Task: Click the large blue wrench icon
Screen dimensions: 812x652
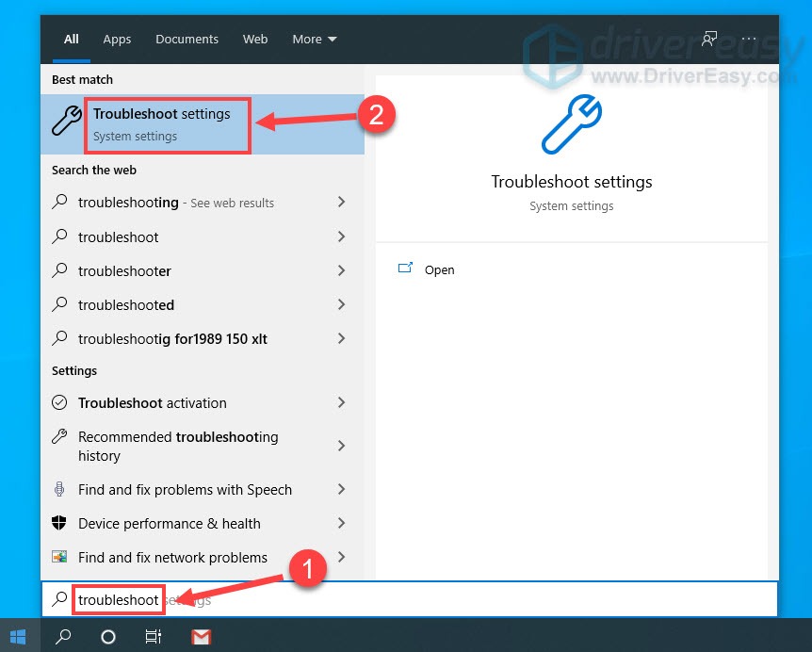Action: (571, 124)
